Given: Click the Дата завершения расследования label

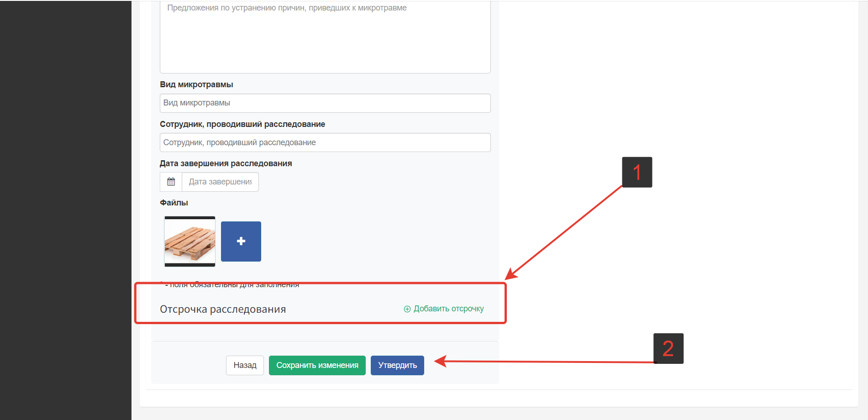Looking at the screenshot, I should tap(226, 163).
